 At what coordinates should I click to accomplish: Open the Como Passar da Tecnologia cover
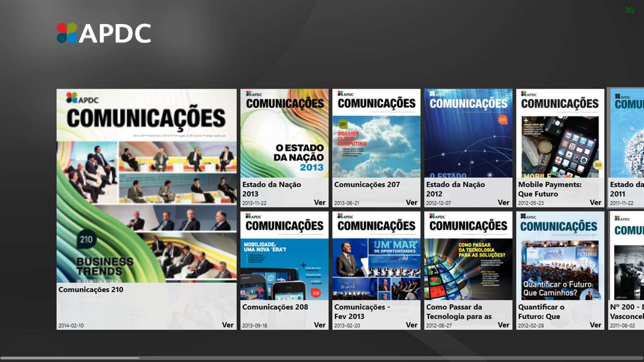click(x=468, y=256)
